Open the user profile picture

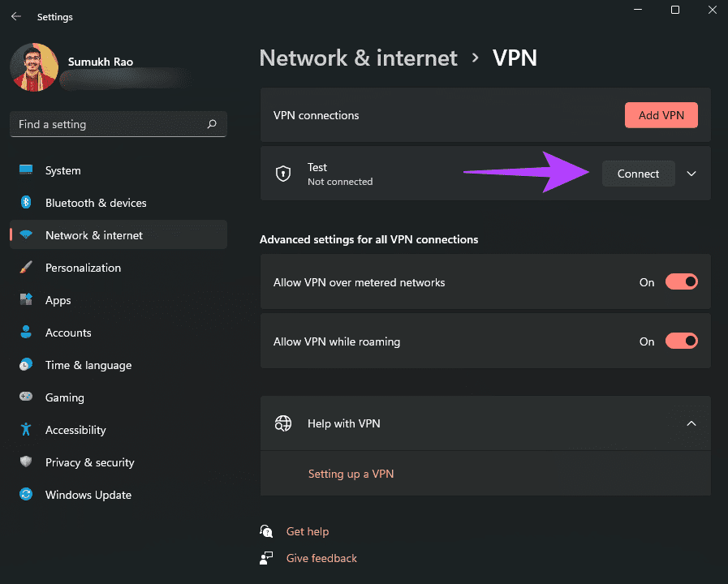pos(34,67)
